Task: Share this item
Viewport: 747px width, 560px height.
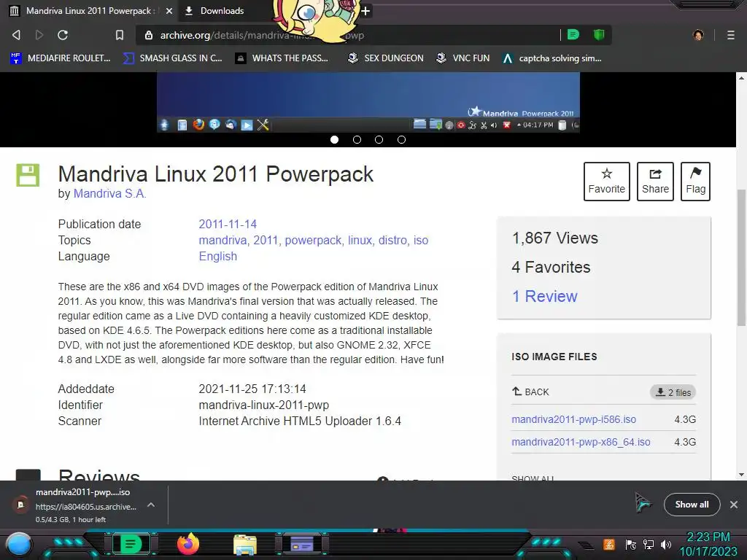Action: (x=655, y=182)
